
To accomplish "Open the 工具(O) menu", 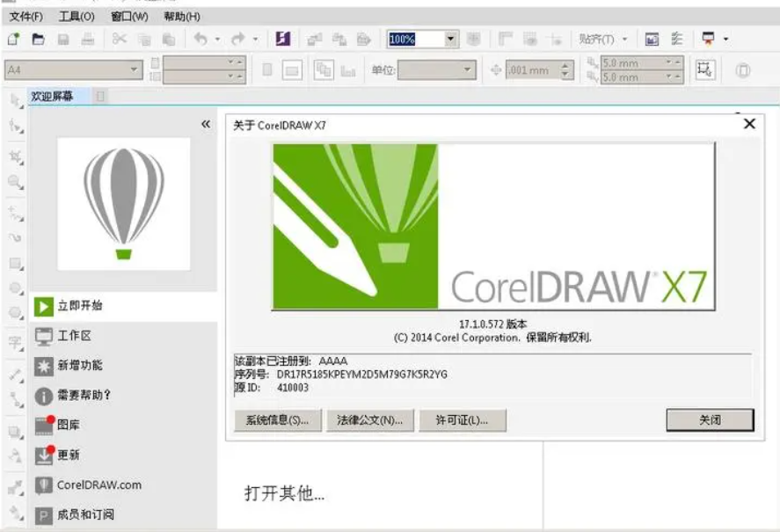I will pyautogui.click(x=77, y=17).
